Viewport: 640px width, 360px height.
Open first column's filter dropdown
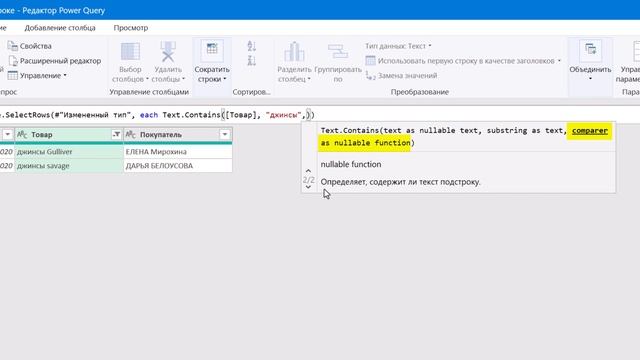[7, 134]
